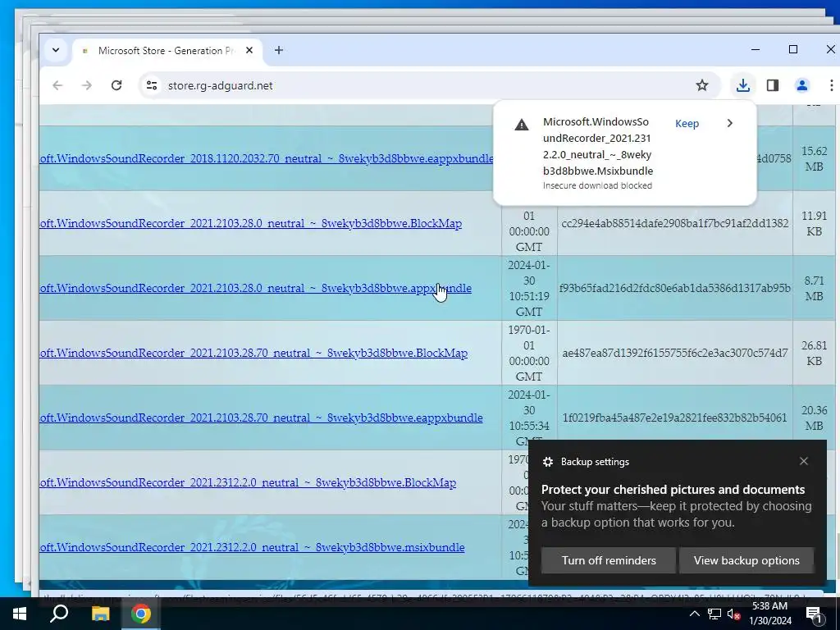The width and height of the screenshot is (840, 630).
Task: Click the address bar URL store.rg-adguard.net
Action: click(220, 85)
